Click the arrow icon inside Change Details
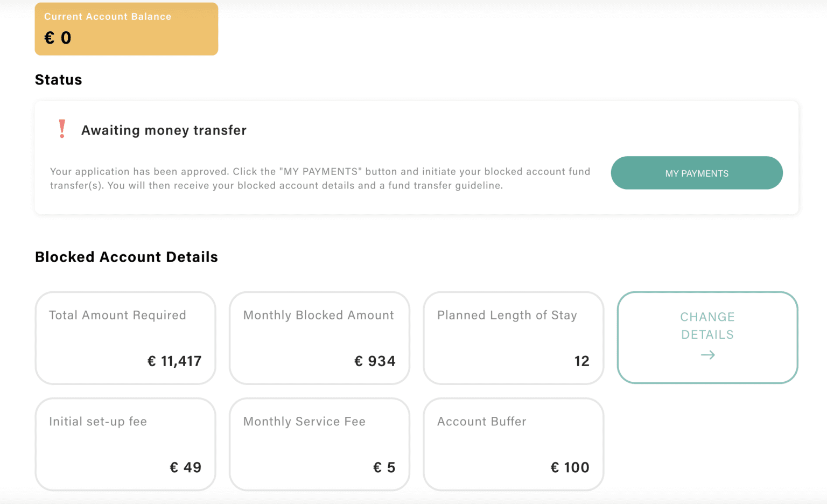 707,355
